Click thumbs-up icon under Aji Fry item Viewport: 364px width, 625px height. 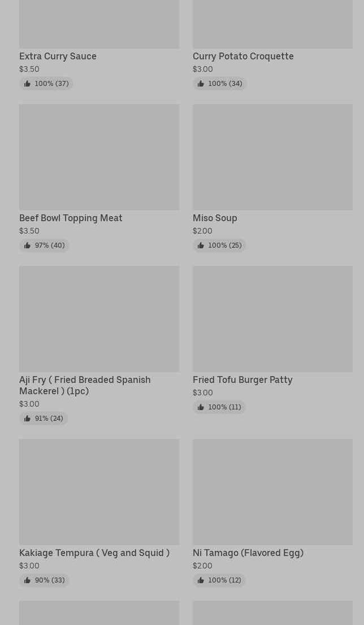(27, 418)
